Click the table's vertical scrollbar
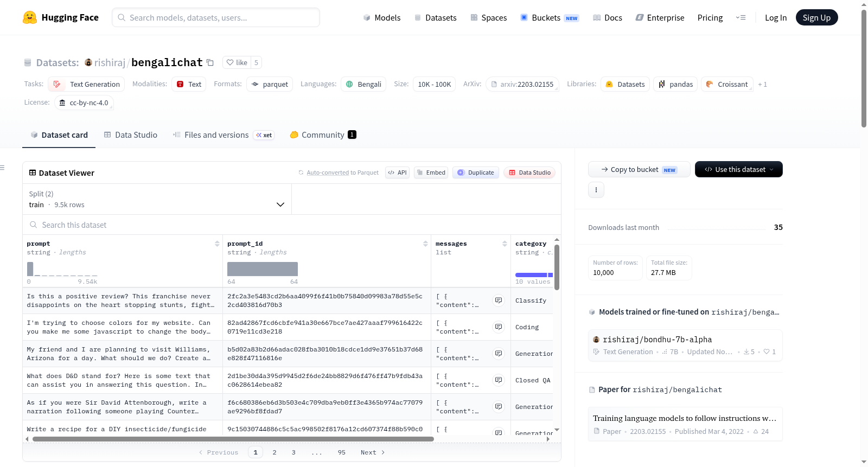This screenshot has height=467, width=868. pos(557,267)
